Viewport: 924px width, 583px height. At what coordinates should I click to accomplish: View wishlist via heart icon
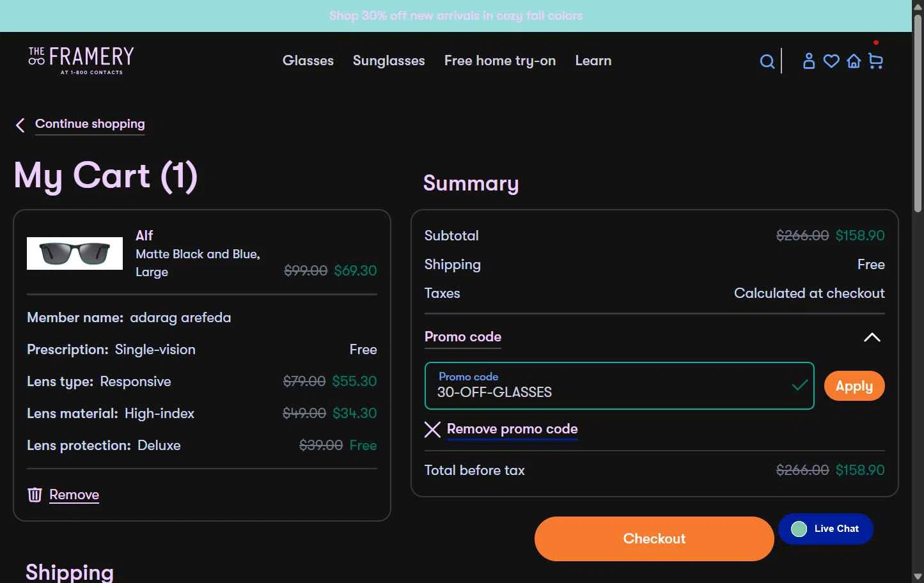[x=831, y=61]
